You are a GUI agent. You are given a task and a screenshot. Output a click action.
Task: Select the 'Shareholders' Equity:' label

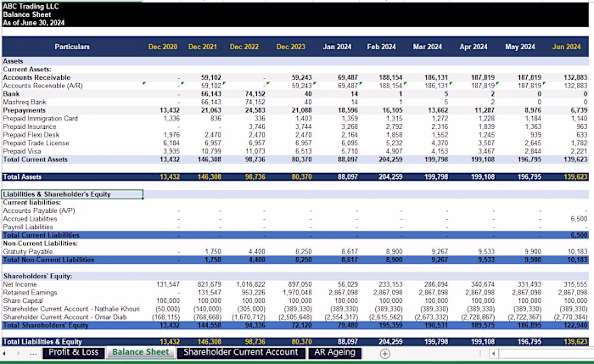coord(37,276)
